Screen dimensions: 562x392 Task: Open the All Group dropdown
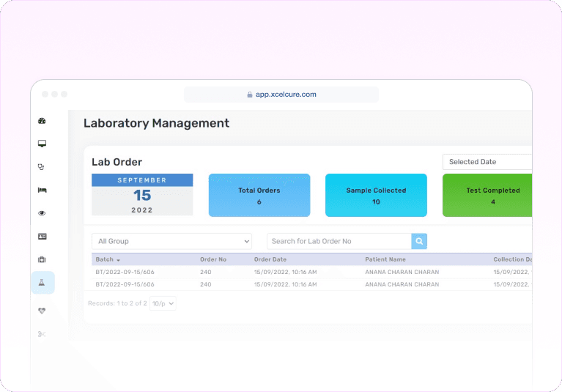pyautogui.click(x=171, y=241)
